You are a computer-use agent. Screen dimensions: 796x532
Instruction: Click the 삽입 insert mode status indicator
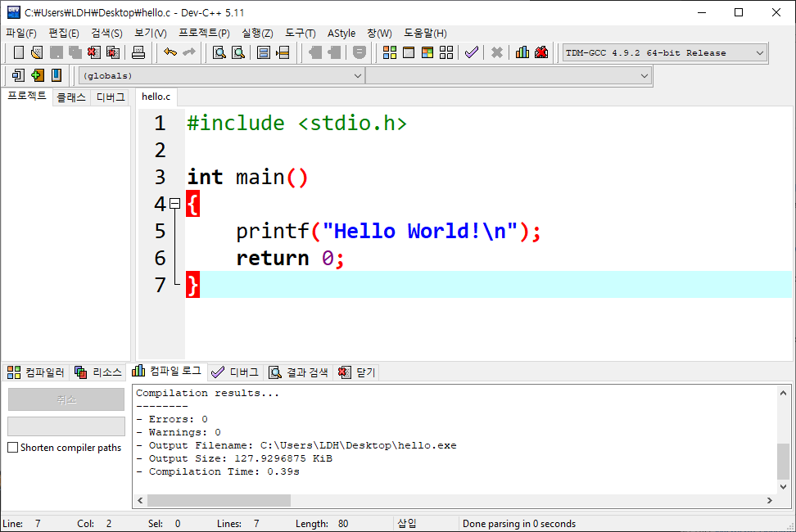(x=407, y=523)
